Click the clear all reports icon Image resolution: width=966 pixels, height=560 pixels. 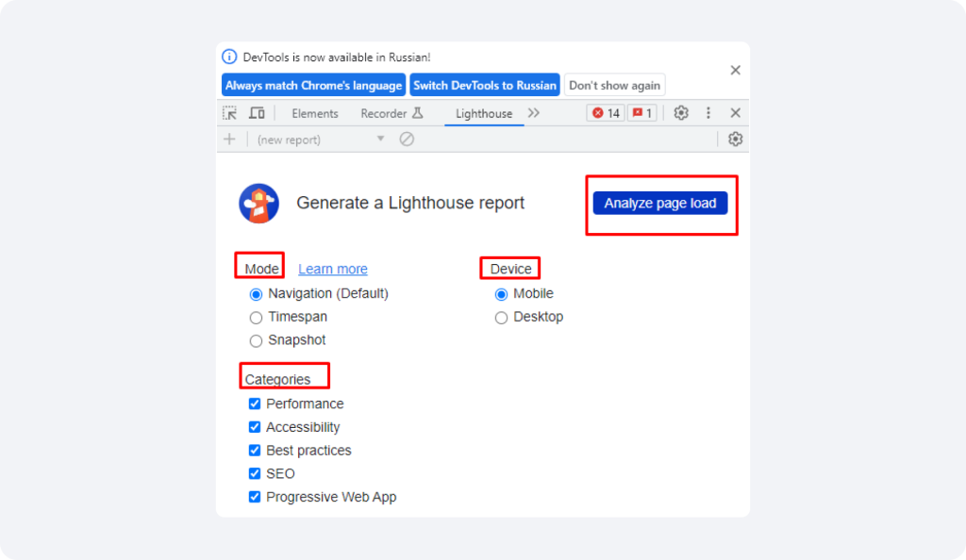point(407,140)
